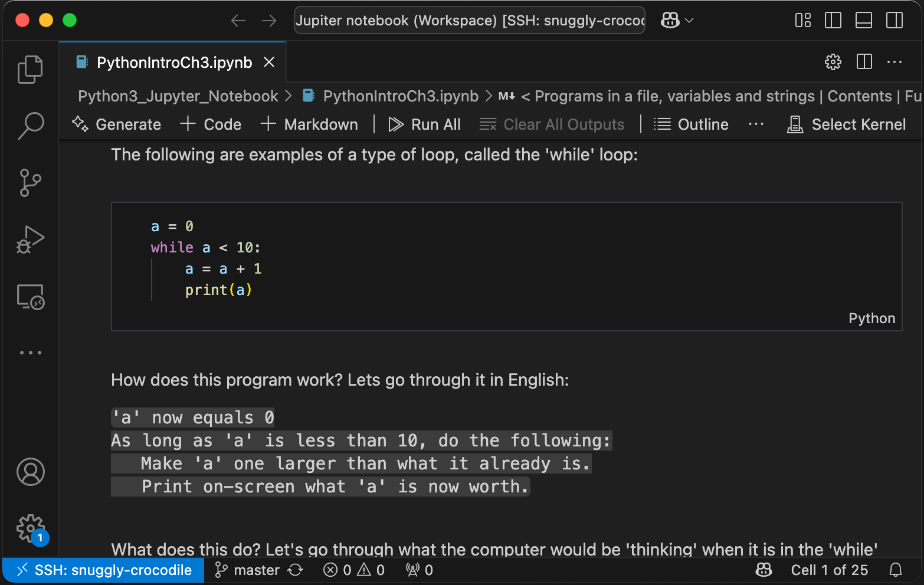Select the PythonIntroCh3.ipynb editor tab
The image size is (924, 585).
[x=174, y=63]
